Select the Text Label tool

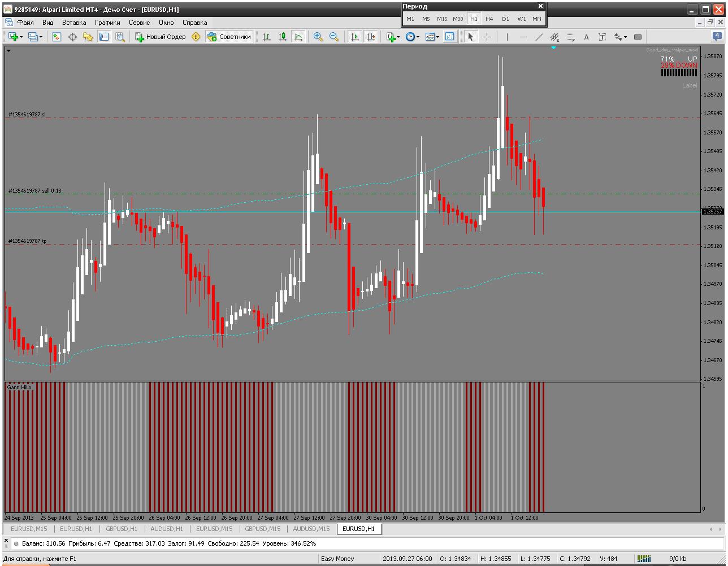(x=602, y=37)
